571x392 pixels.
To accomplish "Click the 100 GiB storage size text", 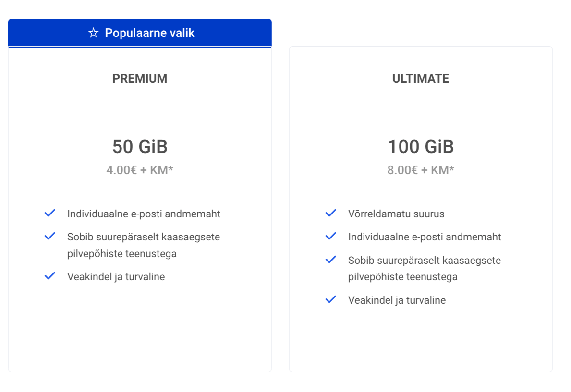I will (421, 147).
